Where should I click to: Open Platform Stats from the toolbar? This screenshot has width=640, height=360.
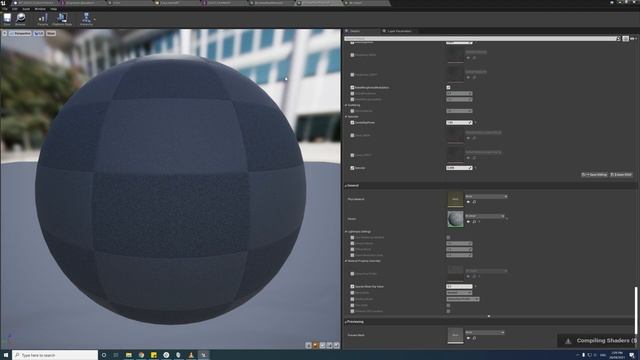coord(62,19)
